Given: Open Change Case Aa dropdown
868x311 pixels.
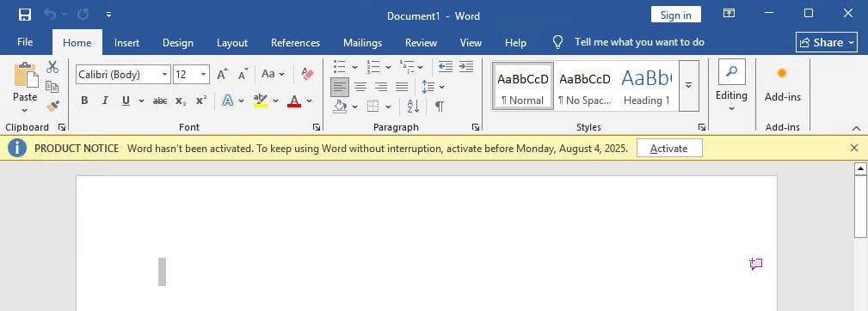Looking at the screenshot, I should (x=273, y=74).
